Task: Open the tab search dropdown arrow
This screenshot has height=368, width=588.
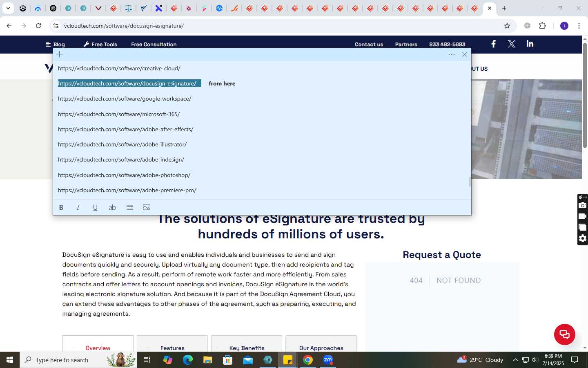Action: (x=8, y=8)
